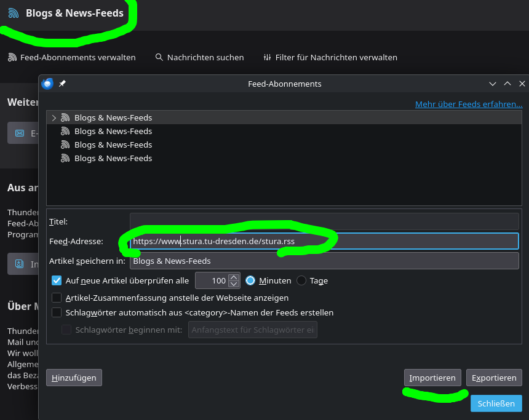Open the Artikel speichern in folder selector
This screenshot has width=529, height=420.
click(x=324, y=261)
